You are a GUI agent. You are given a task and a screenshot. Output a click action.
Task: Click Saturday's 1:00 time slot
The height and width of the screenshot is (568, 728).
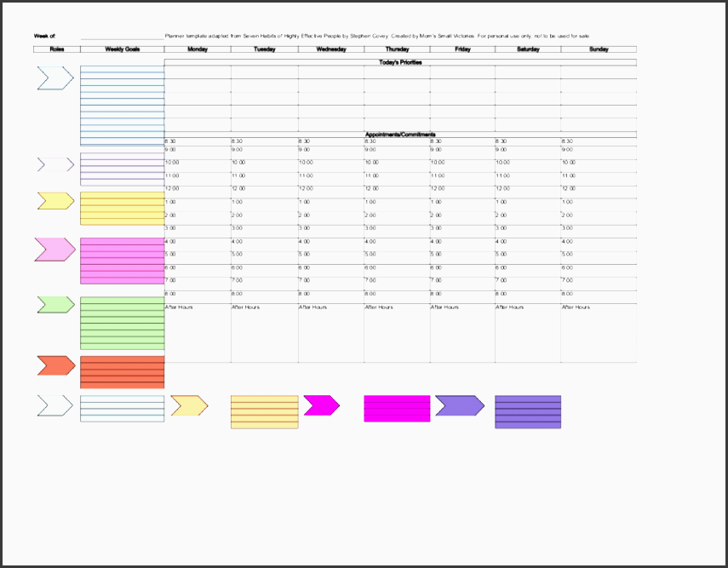coord(528,205)
